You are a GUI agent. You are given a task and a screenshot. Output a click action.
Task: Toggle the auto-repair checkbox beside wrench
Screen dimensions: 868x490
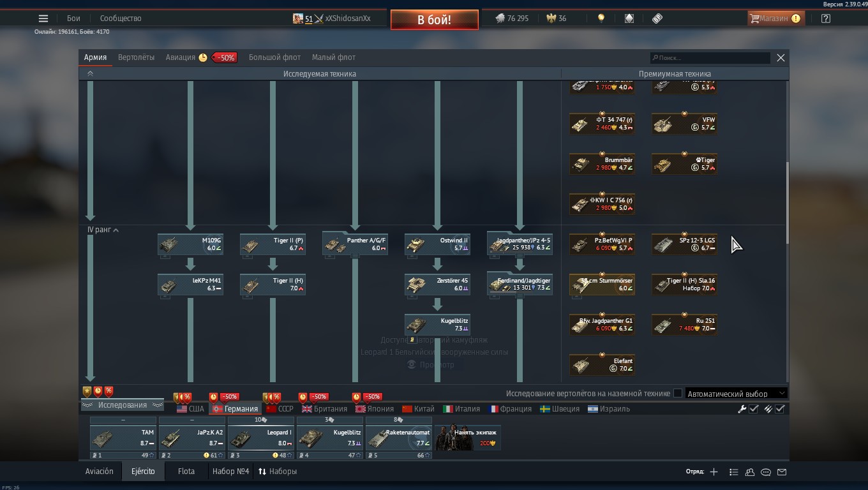coord(754,409)
